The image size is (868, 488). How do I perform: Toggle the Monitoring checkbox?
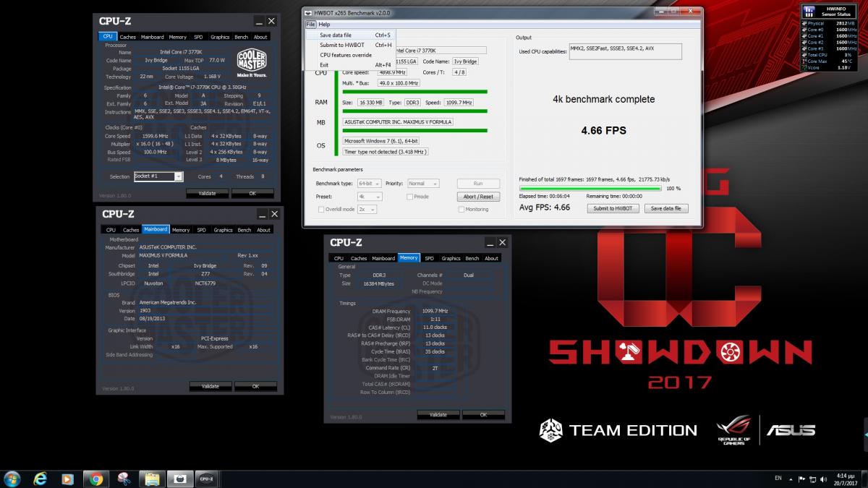coord(461,209)
